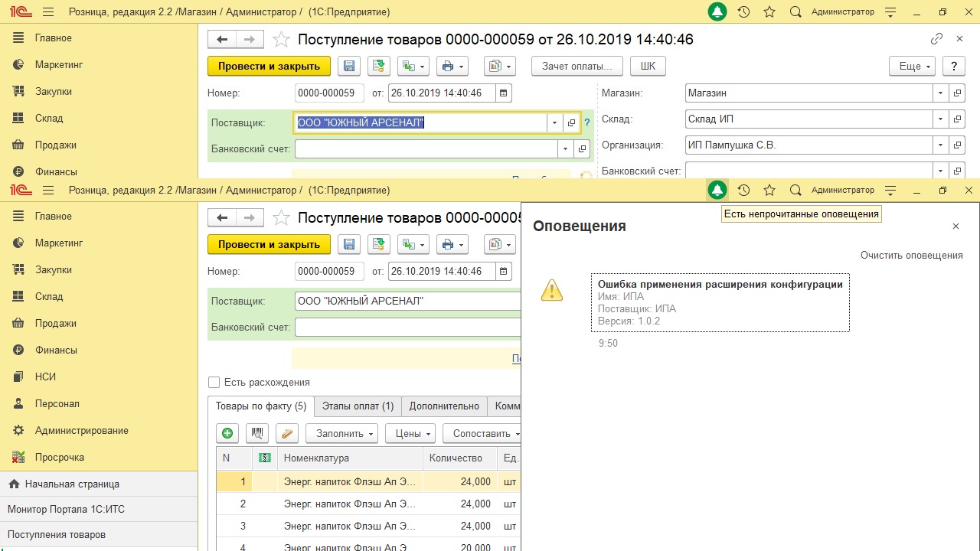Click Провести и закрыть in the lower window

pos(269,244)
